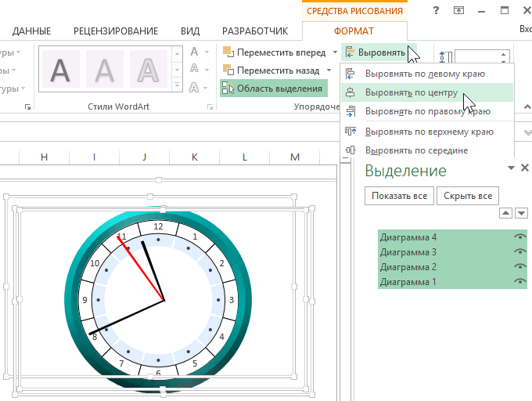This screenshot has height=401, width=532.
Task: Open WordArt styles dialog launcher
Action: (210, 107)
